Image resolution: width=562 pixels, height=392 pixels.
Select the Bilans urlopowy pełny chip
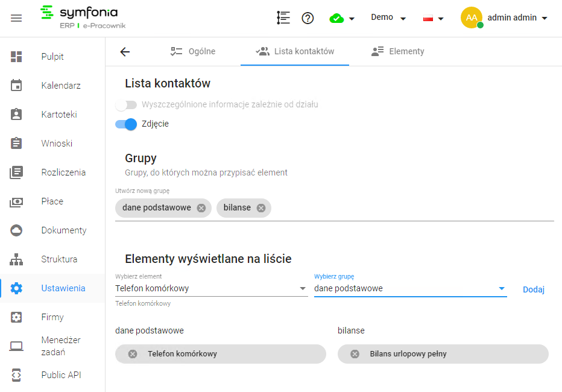pos(443,354)
